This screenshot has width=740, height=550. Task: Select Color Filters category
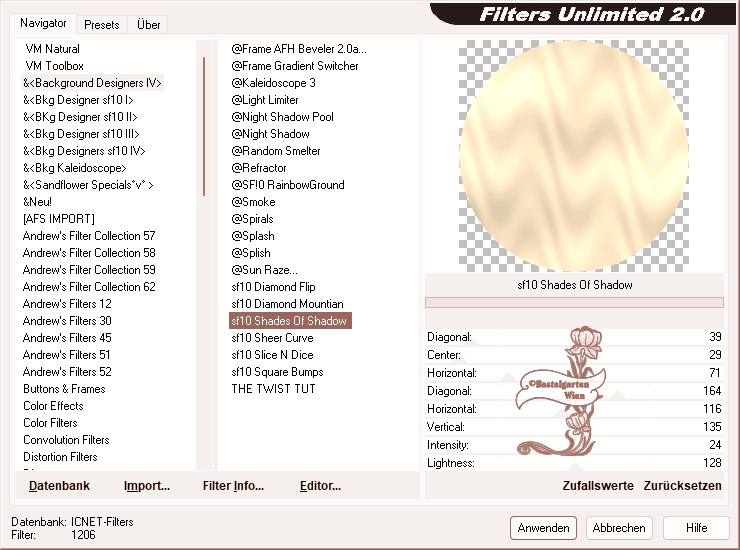(x=50, y=423)
